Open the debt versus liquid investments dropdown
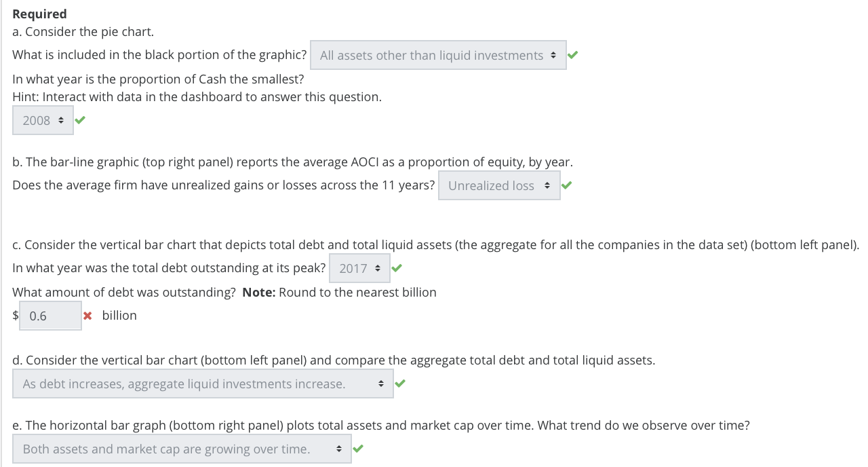Viewport: 868px width, 467px height. coord(203,383)
